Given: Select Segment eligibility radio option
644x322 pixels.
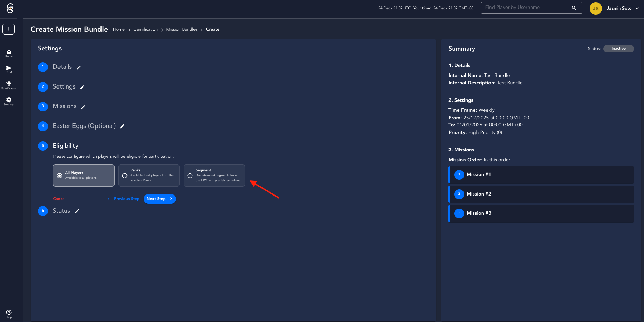Looking at the screenshot, I should [190, 176].
